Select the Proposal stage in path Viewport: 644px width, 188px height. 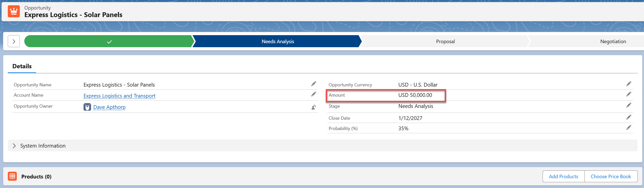(445, 41)
